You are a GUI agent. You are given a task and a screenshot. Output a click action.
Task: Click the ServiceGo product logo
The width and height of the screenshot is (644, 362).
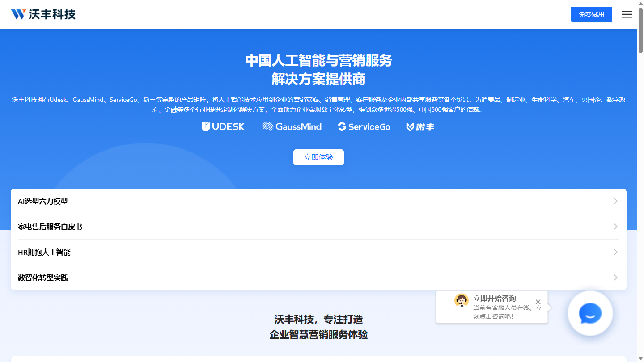pos(364,127)
